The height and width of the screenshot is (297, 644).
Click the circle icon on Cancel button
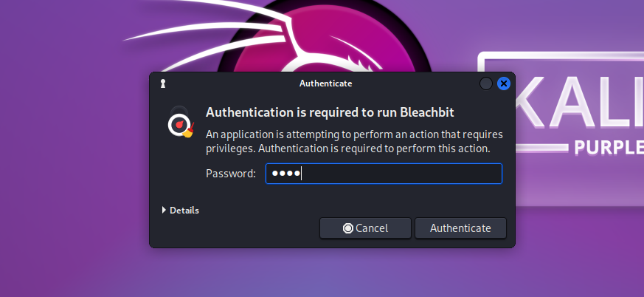pyautogui.click(x=348, y=228)
